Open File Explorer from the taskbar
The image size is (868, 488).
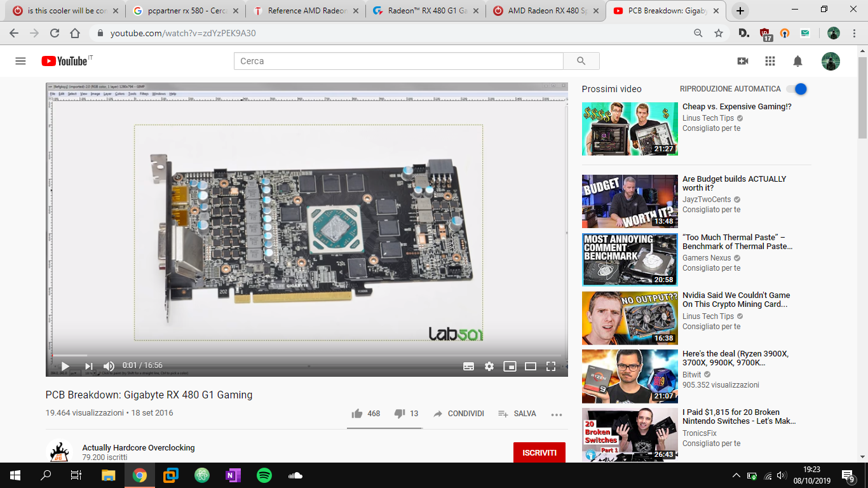point(109,475)
